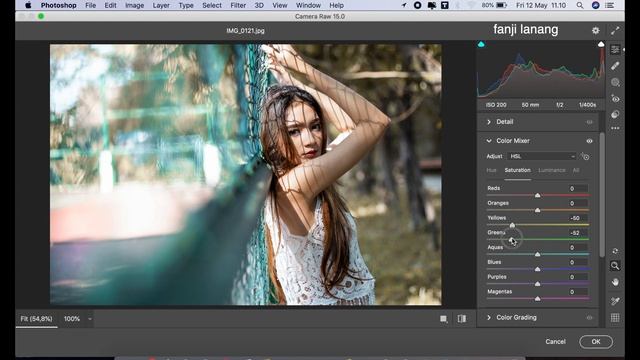This screenshot has width=640, height=360.
Task: Click the OK button
Action: [596, 342]
